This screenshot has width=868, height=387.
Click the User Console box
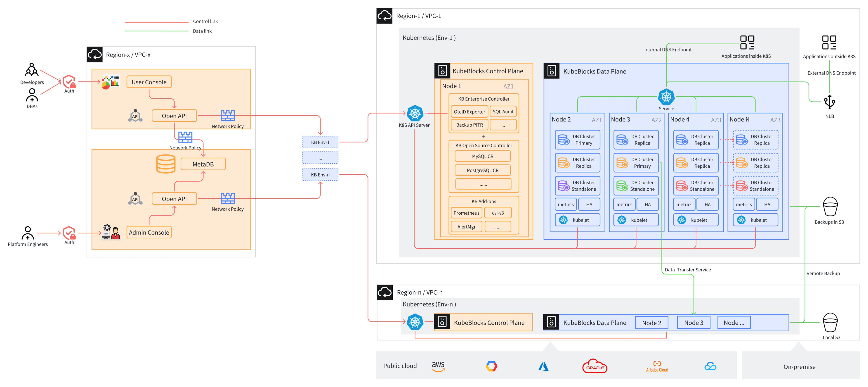tap(149, 82)
